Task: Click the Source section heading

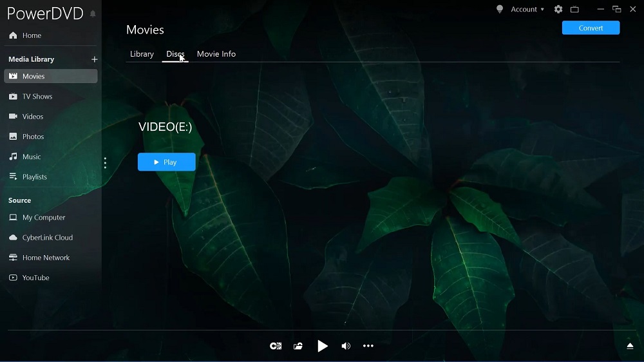Action: click(x=19, y=200)
